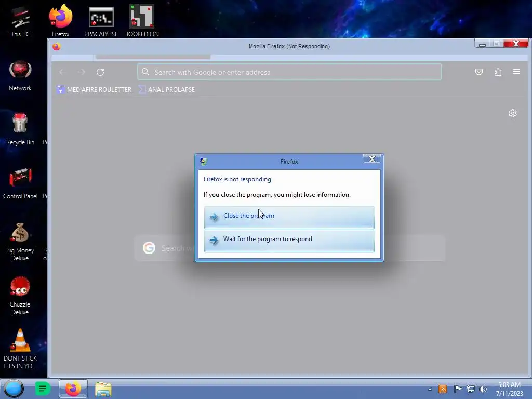
Task: Click the Firefox taskbar button
Action: [x=73, y=389]
